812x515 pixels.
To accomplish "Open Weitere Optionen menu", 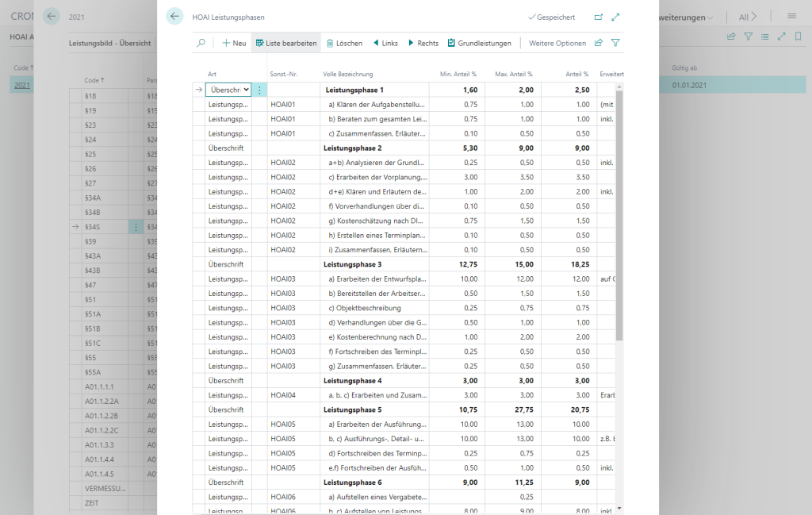I will pos(557,43).
